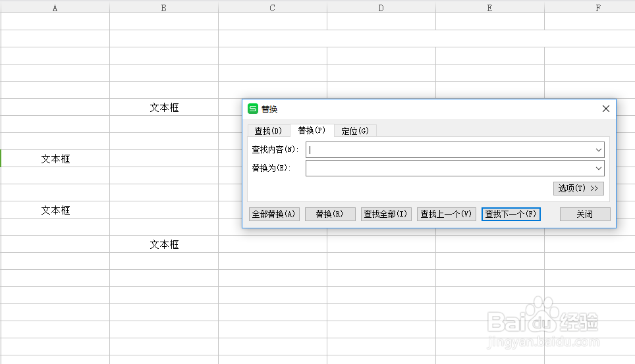Click the WPS green S icon in dialog title
The image size is (635, 364).
[253, 109]
